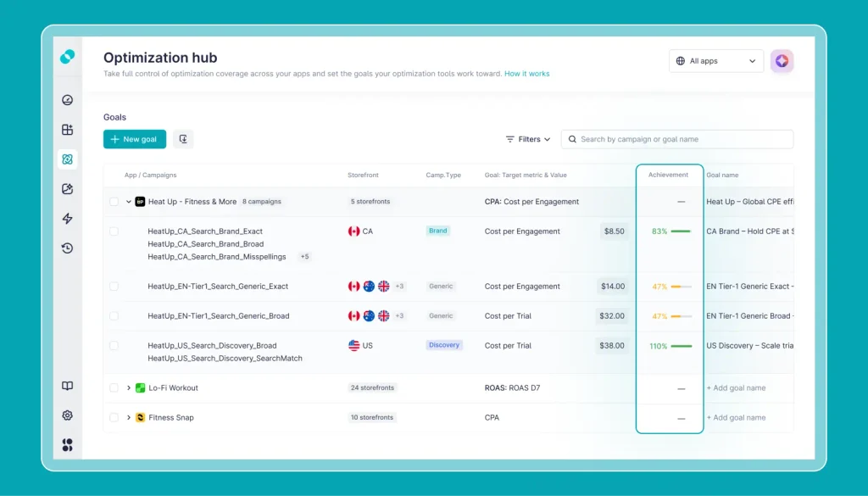Open the history clock icon in sidebar
Screen dimensions: 868x496
coord(68,248)
